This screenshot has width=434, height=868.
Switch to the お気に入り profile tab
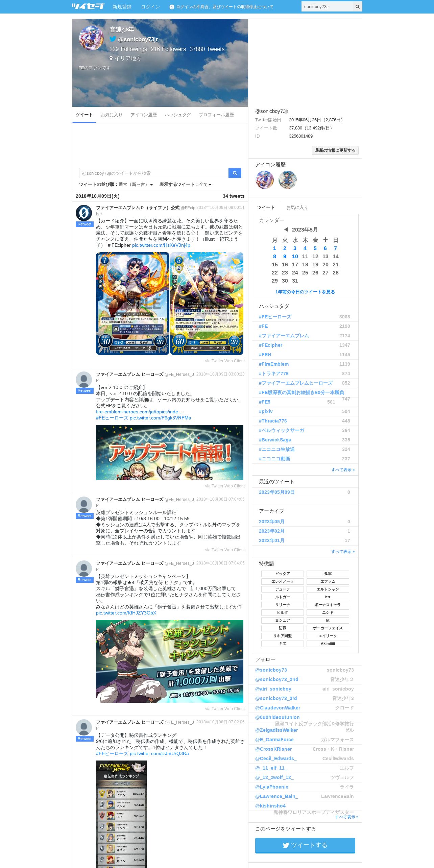click(112, 115)
